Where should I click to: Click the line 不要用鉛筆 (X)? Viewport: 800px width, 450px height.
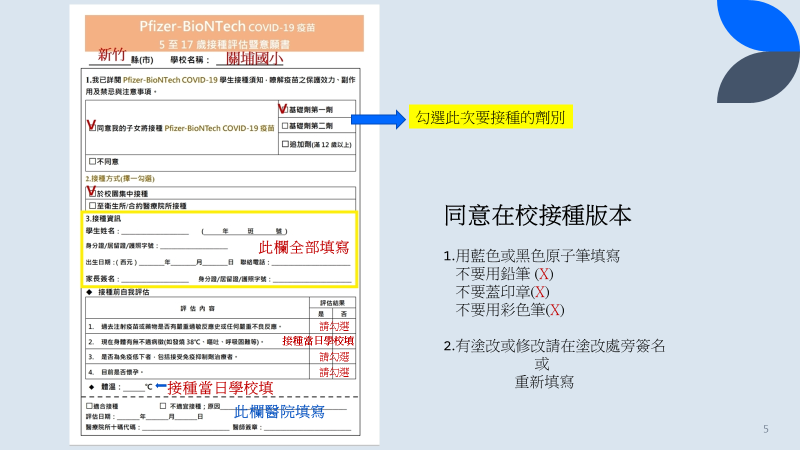(504, 274)
